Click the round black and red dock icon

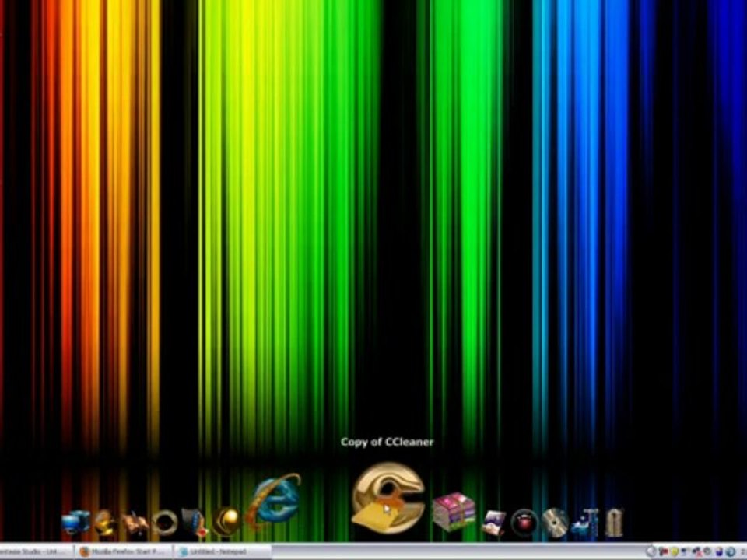pos(524,523)
